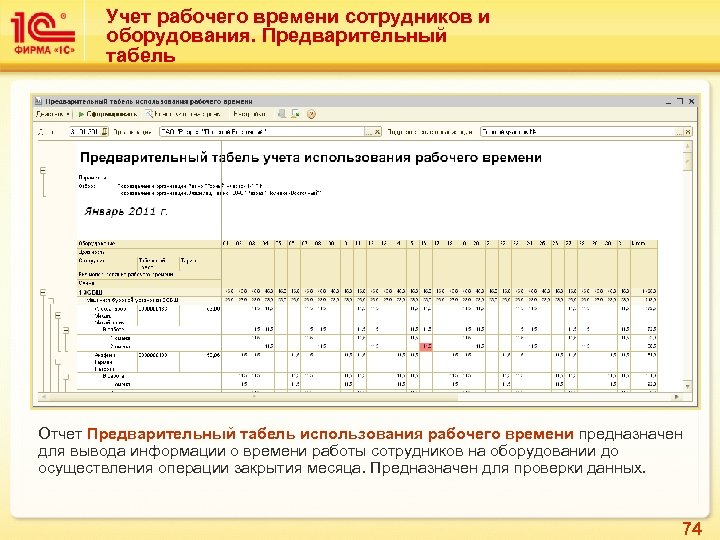Click the Настройки toolbar button
Viewport: 720px width, 540px height.
[x=249, y=114]
